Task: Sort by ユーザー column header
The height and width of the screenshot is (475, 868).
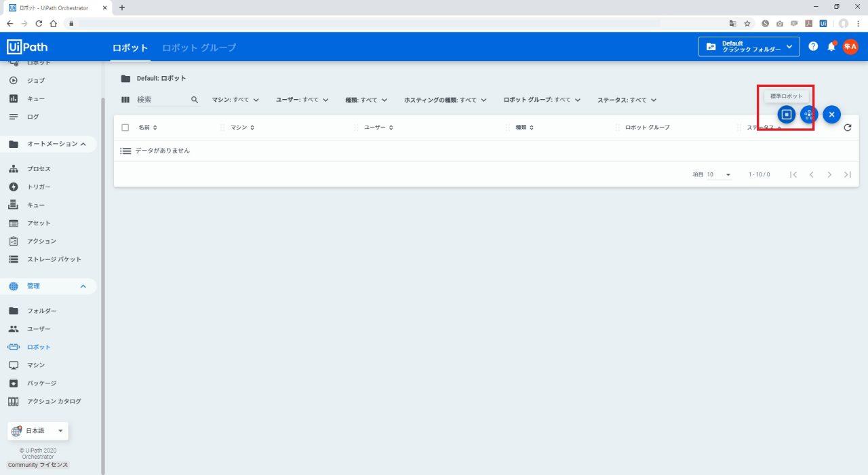Action: 378,128
